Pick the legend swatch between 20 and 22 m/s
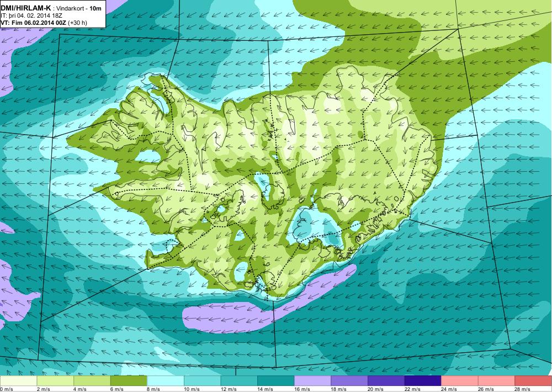The height and width of the screenshot is (392, 552). pos(386,381)
